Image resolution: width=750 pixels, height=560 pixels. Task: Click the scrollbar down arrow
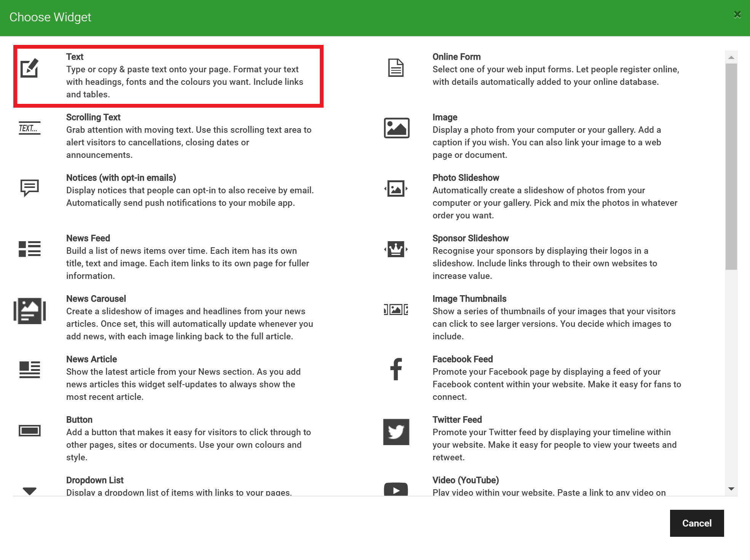(731, 489)
